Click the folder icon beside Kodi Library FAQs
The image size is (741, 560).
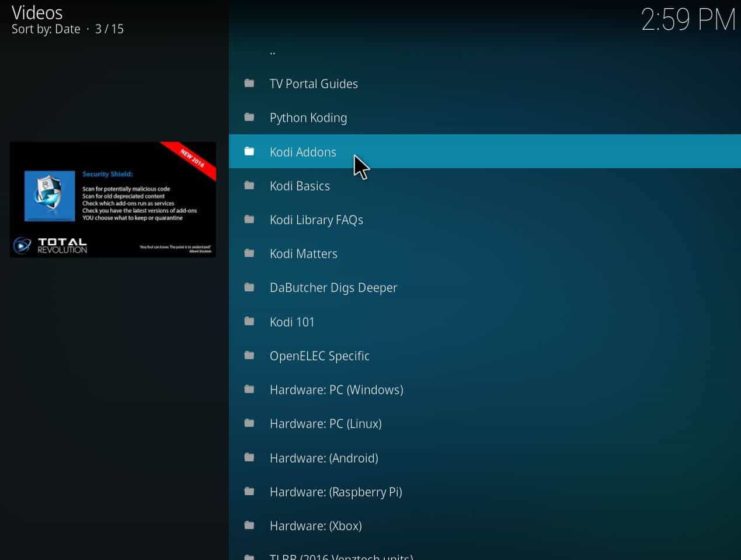pyautogui.click(x=249, y=220)
